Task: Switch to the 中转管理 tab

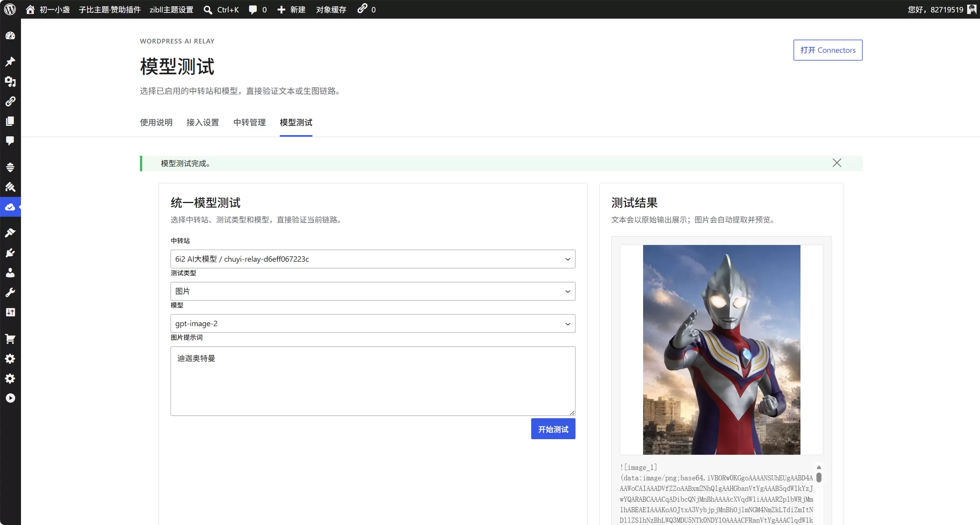Action: pyautogui.click(x=249, y=122)
